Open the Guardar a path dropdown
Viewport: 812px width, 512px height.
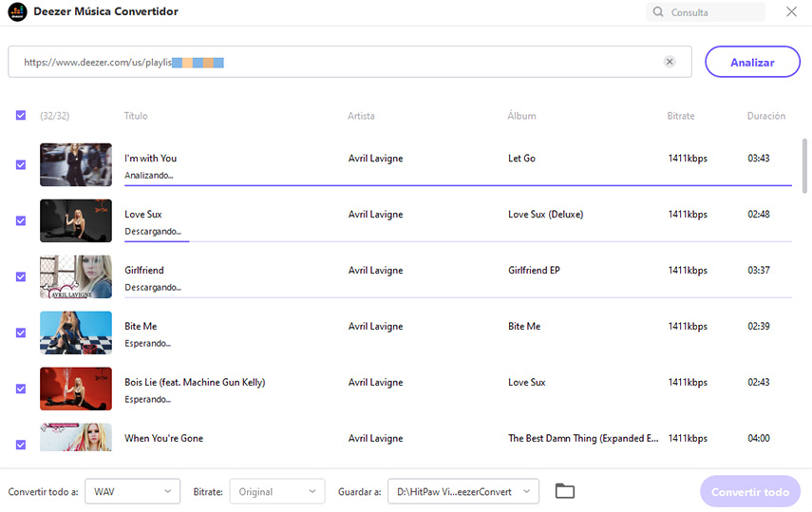tap(463, 491)
